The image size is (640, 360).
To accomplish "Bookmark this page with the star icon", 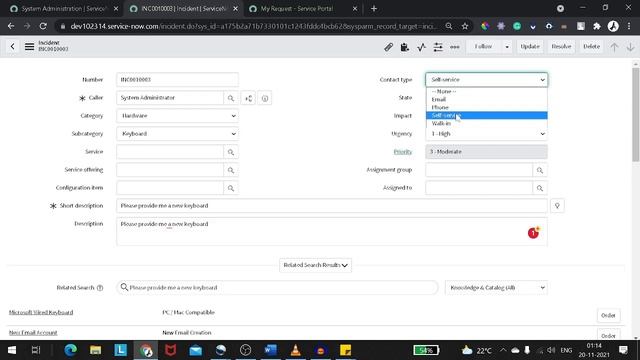I will tap(465, 26).
